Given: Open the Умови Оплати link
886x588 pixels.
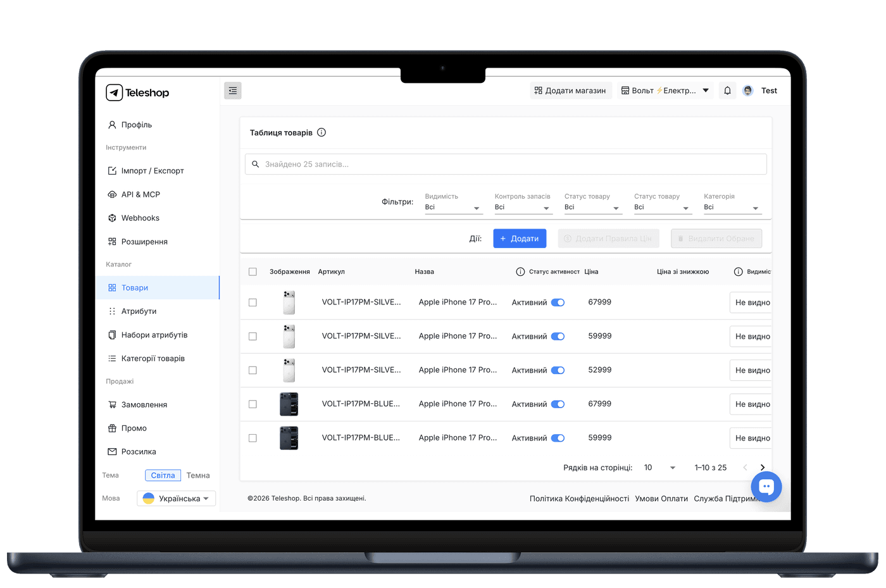Looking at the screenshot, I should [661, 499].
